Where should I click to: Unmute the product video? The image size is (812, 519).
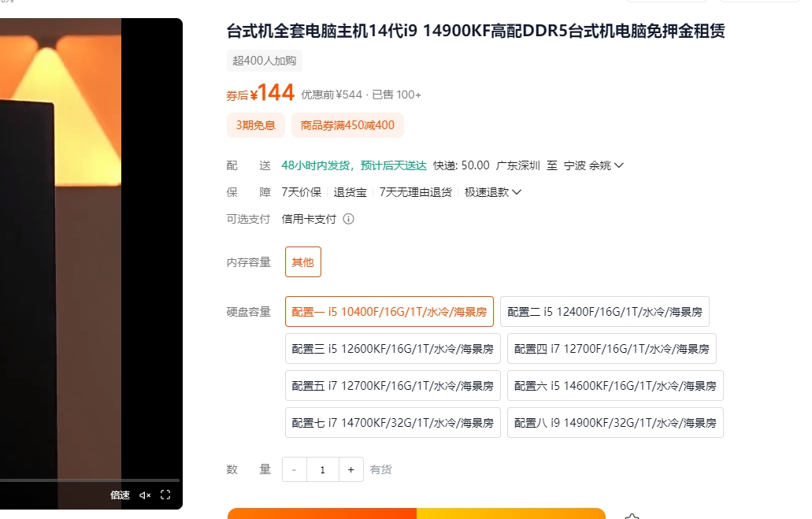(145, 495)
